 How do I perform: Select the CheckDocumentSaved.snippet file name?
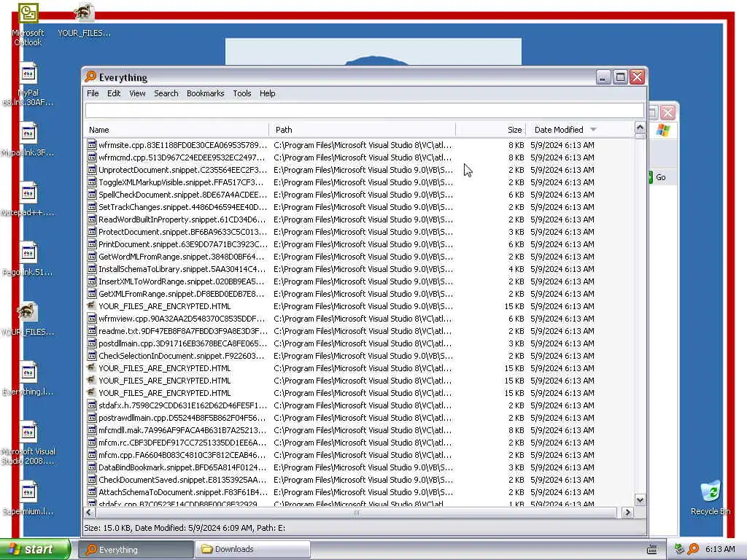[x=182, y=480]
